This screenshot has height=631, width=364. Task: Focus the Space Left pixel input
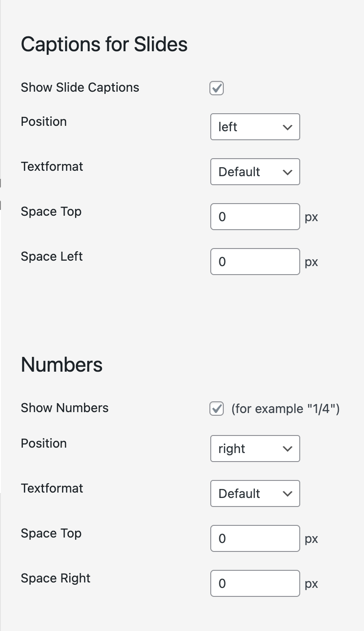coord(255,262)
